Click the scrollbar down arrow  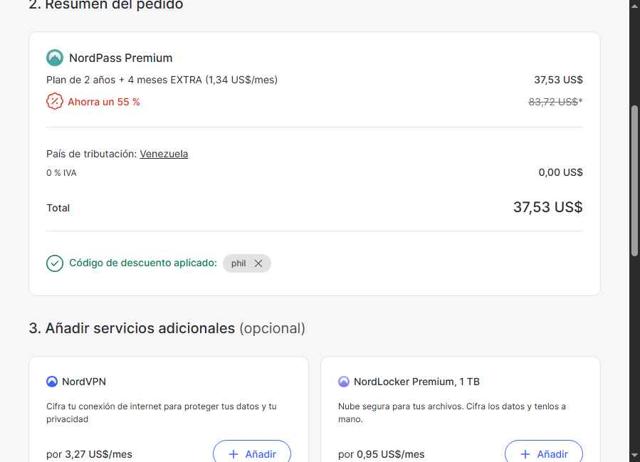[634, 455]
